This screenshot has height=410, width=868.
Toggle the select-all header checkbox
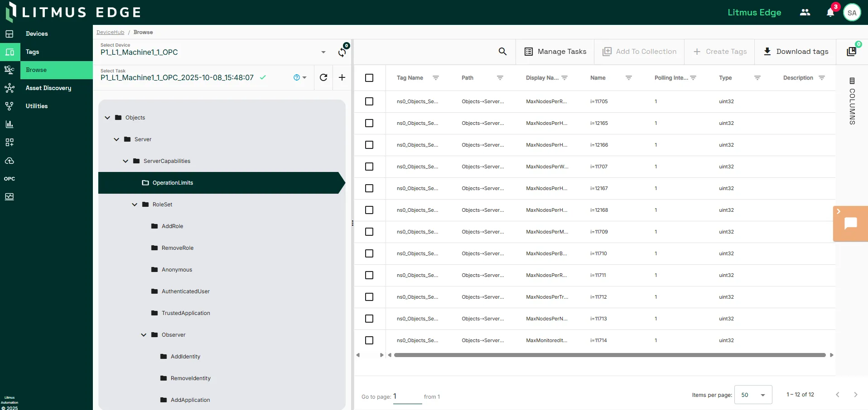[369, 78]
